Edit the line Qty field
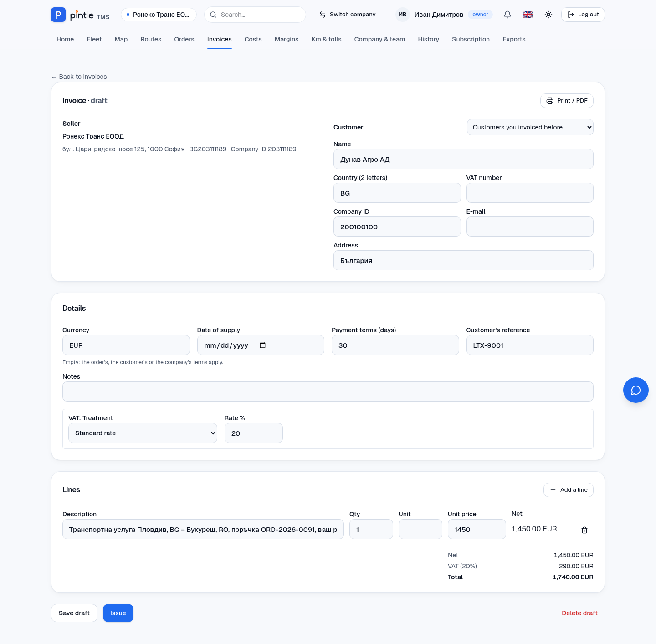This screenshot has height=644, width=656. click(371, 529)
